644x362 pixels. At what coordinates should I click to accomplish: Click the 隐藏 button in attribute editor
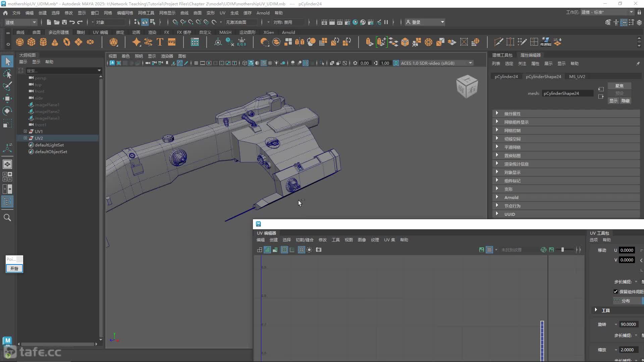coord(626,101)
